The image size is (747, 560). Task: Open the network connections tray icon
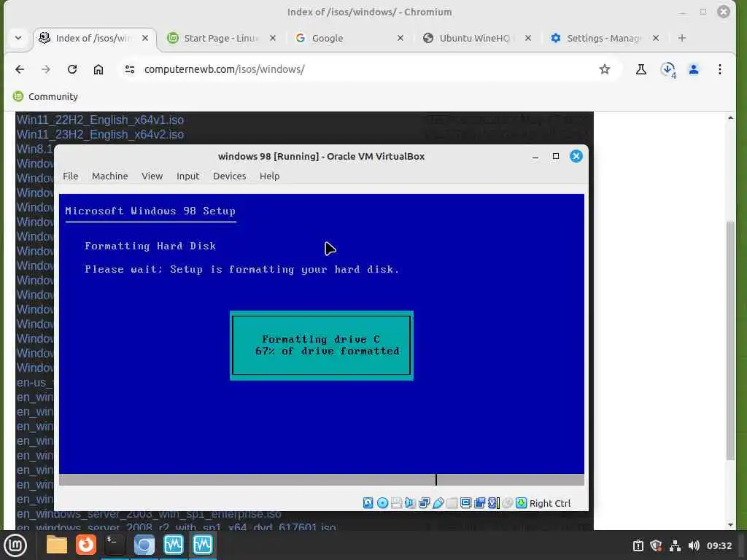675,545
